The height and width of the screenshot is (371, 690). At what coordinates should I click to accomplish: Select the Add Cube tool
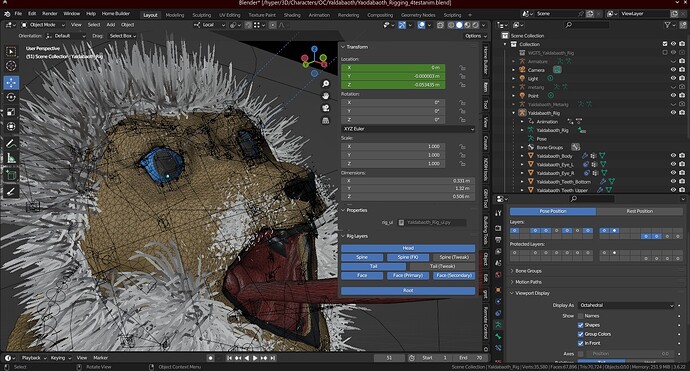point(11,175)
